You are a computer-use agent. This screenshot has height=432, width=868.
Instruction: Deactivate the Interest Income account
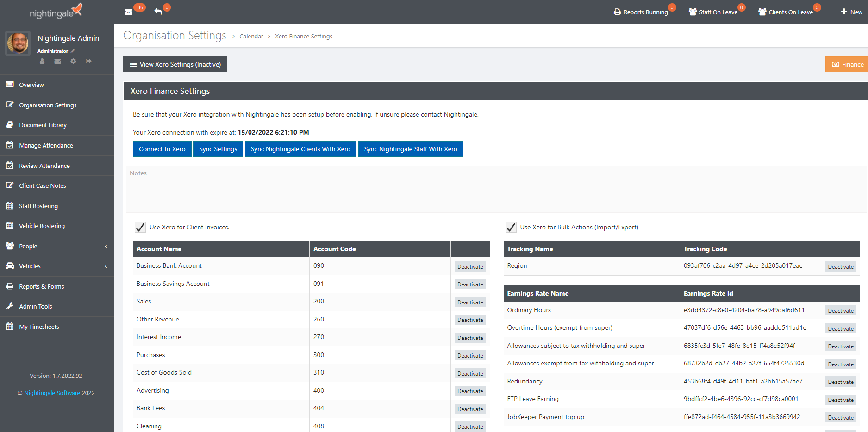tap(470, 338)
